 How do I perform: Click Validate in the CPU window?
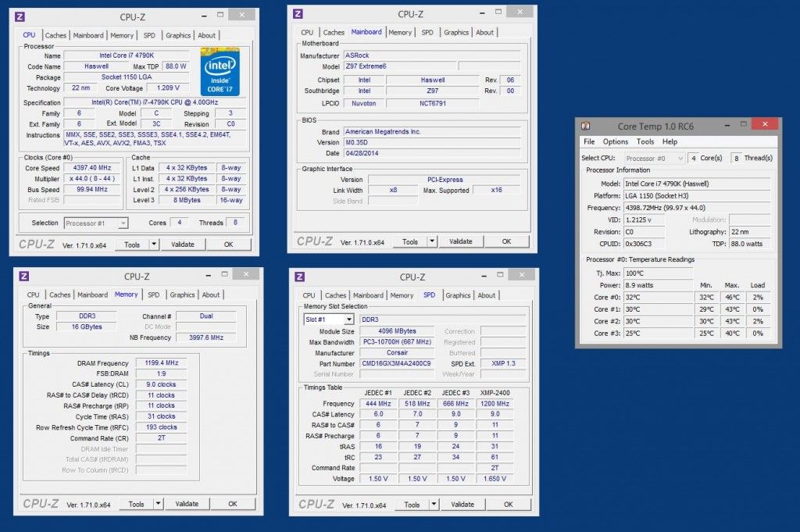(183, 245)
